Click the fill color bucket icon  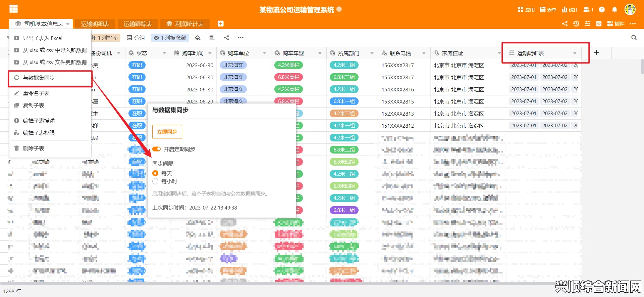pyautogui.click(x=198, y=38)
